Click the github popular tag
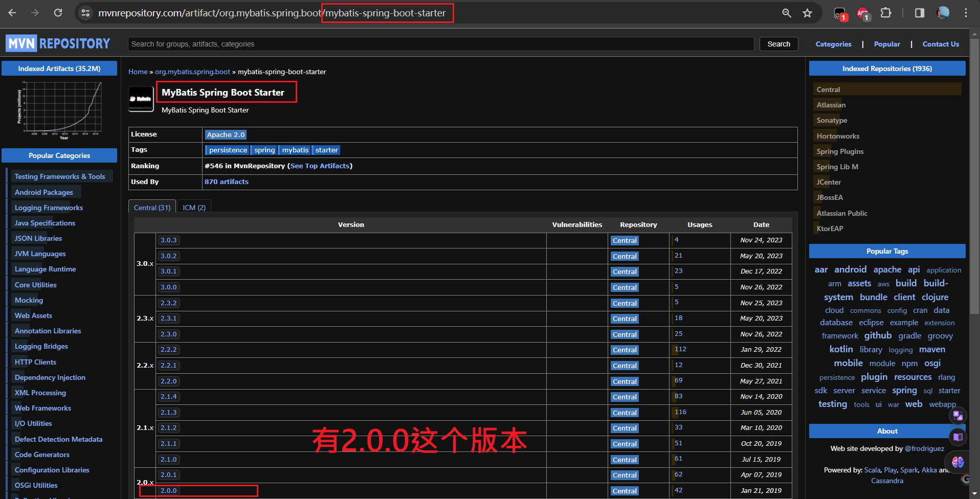 pyautogui.click(x=878, y=335)
